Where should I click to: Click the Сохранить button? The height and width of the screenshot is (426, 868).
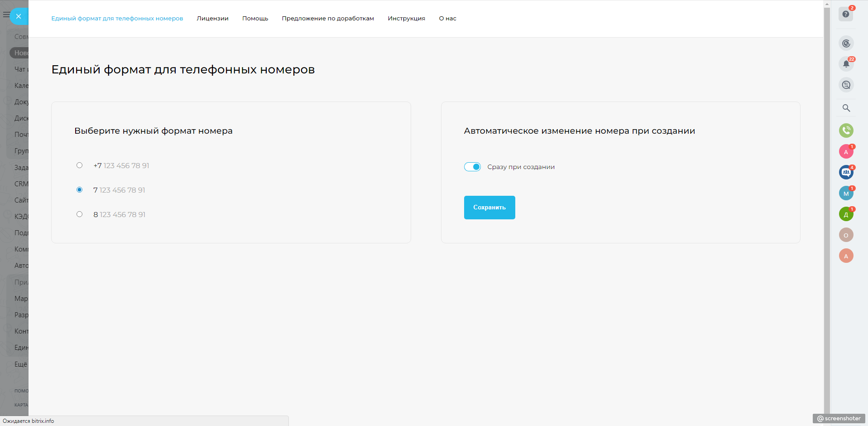click(489, 208)
